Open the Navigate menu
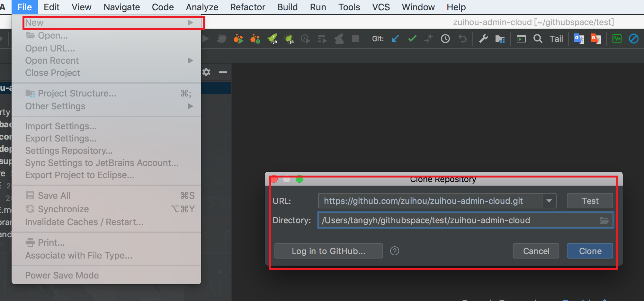644x301 pixels. pos(121,7)
